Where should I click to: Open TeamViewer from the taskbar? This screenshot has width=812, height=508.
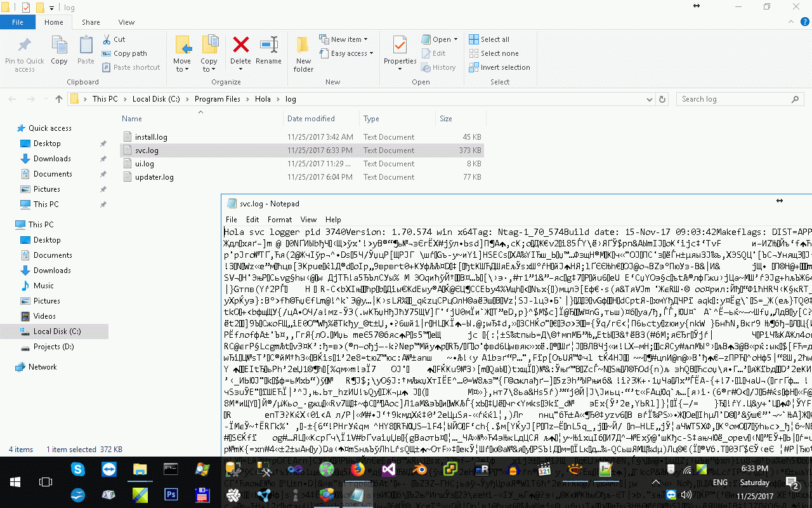109,469
